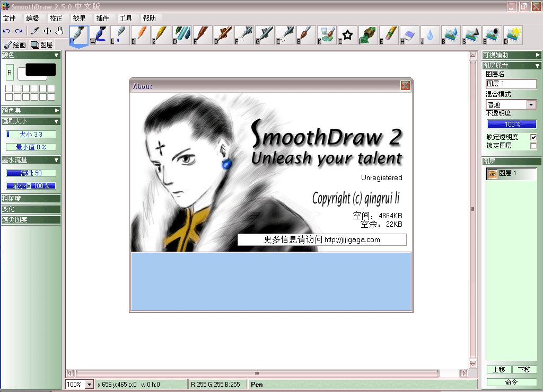Collapse the 墨水流量 panel

[56, 160]
